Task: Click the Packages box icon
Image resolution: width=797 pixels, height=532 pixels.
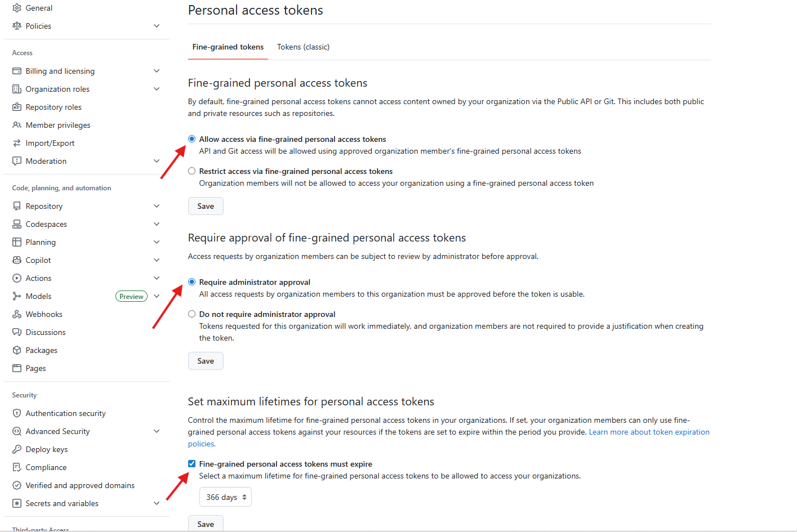Action: pyautogui.click(x=17, y=350)
